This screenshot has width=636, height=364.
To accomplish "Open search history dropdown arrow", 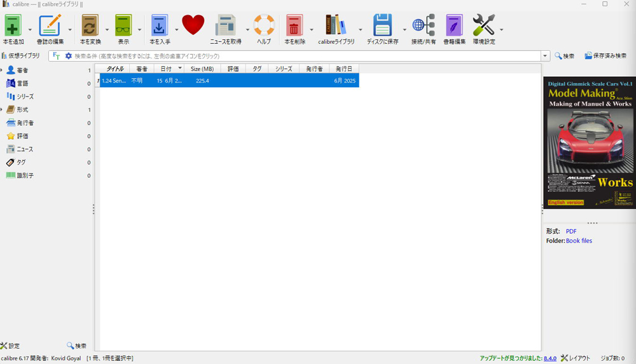I will 545,56.
